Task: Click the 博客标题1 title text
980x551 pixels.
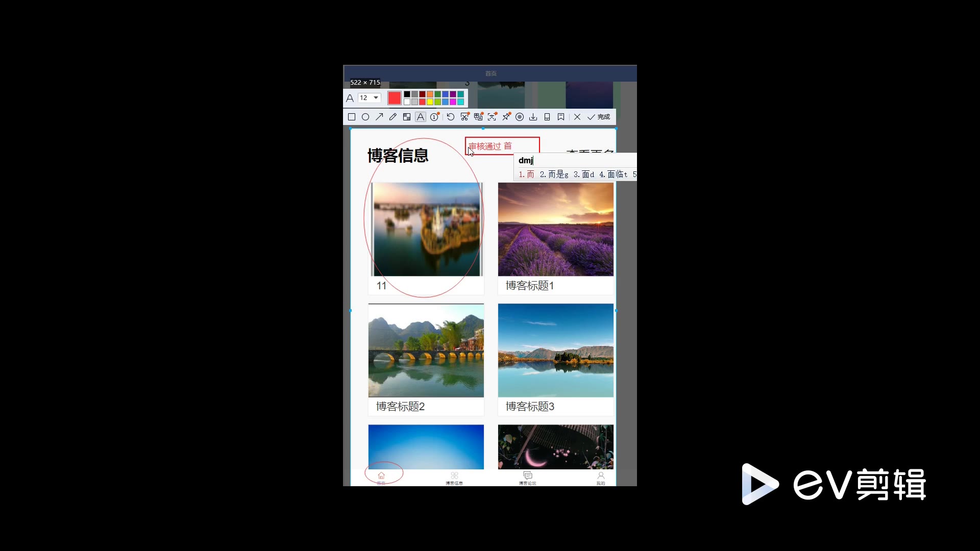Action: point(530,286)
